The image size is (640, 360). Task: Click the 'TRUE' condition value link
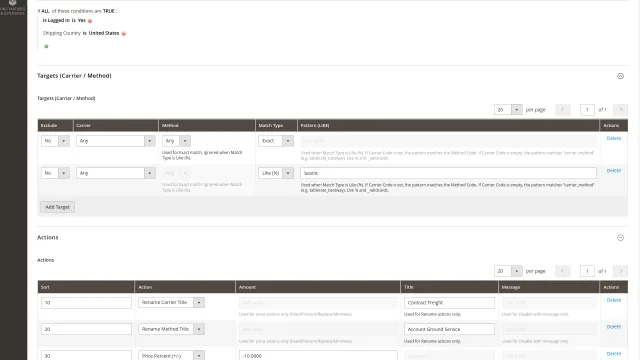[x=109, y=11]
